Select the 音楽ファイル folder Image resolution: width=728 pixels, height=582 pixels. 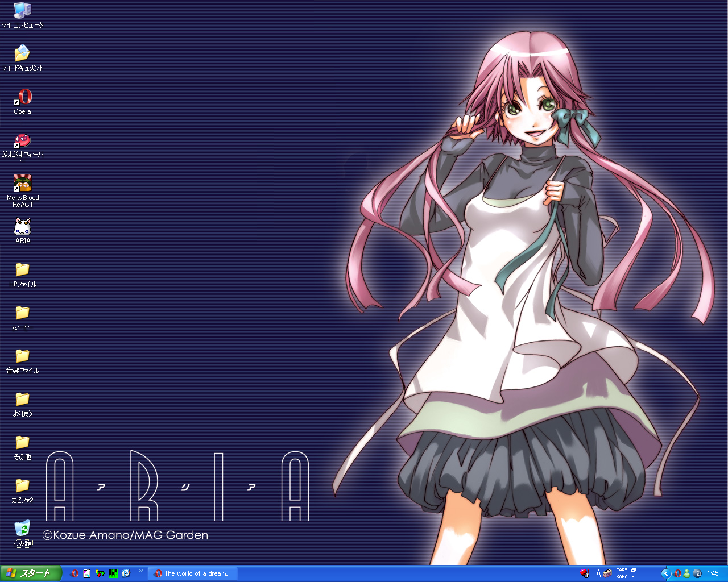23,361
